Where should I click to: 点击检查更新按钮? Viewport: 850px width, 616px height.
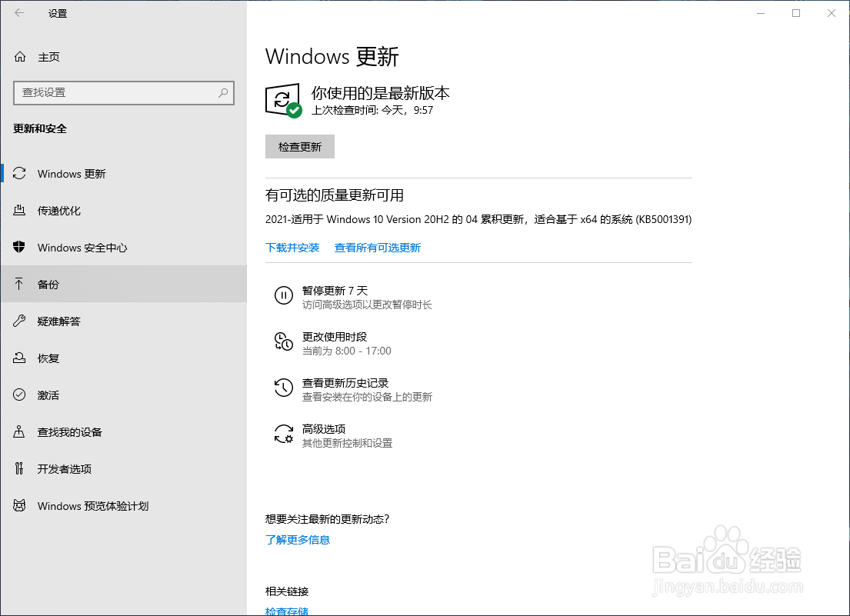click(299, 146)
